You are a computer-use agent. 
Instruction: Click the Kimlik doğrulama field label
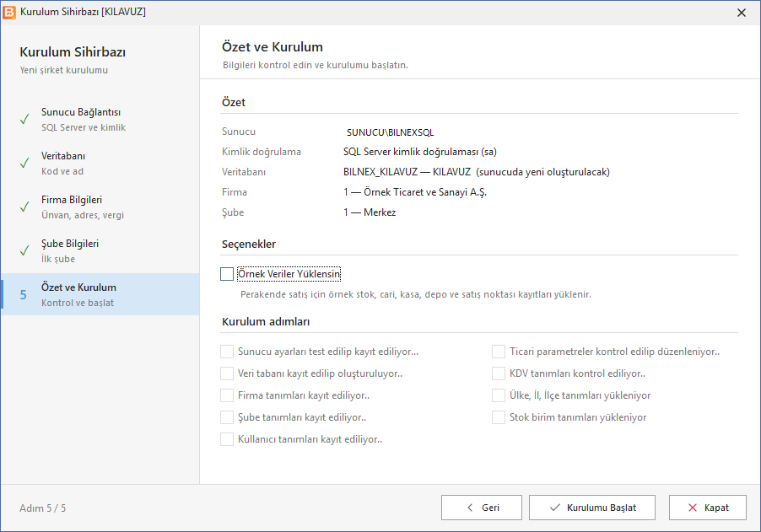[261, 152]
